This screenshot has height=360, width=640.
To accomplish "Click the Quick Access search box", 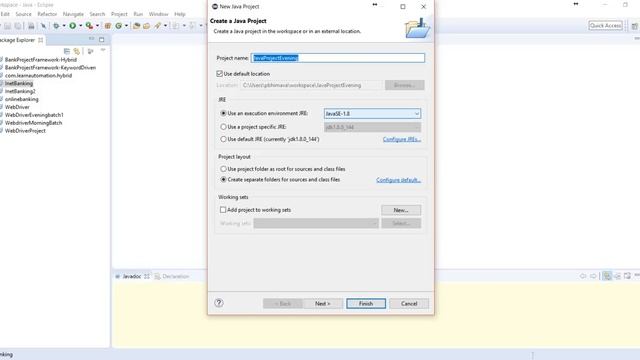I will (x=606, y=25).
